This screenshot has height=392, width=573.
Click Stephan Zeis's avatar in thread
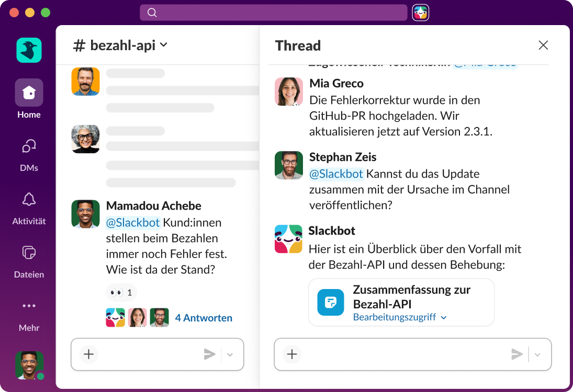tap(289, 165)
